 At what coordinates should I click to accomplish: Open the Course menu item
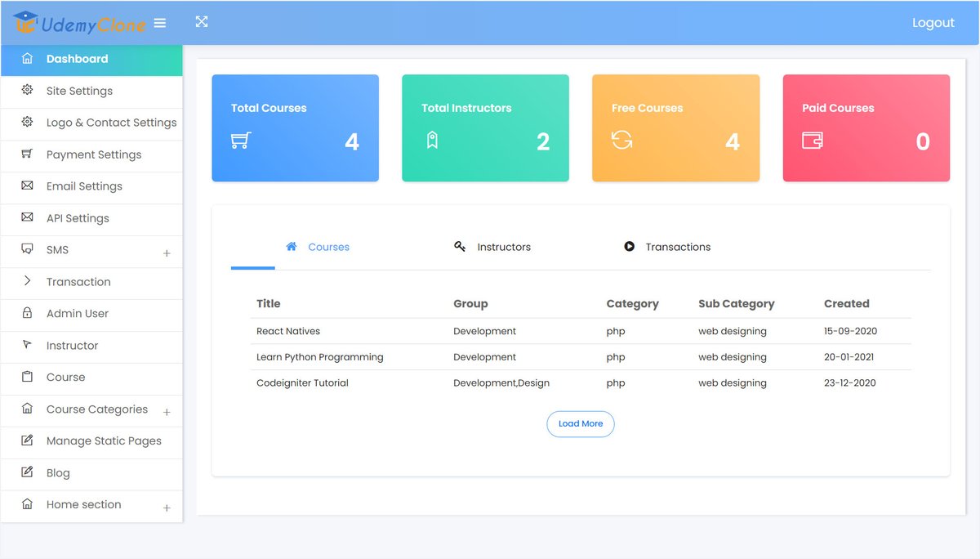click(x=91, y=378)
